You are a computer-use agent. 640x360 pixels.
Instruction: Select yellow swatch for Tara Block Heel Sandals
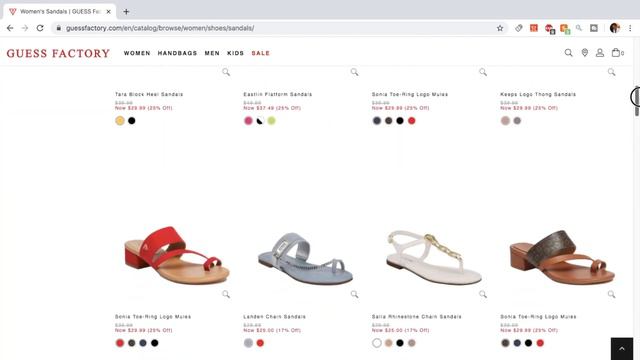120,121
